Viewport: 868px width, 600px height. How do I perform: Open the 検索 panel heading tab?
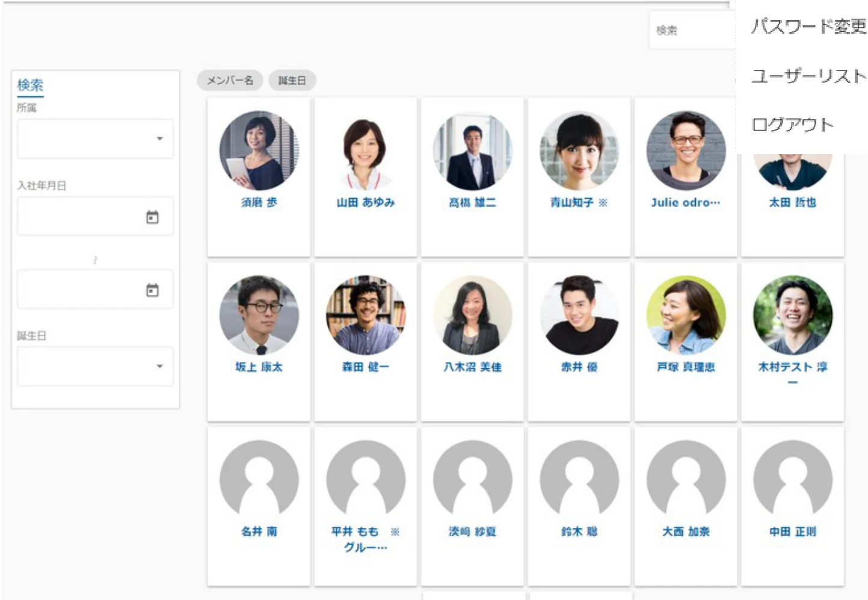tap(30, 85)
